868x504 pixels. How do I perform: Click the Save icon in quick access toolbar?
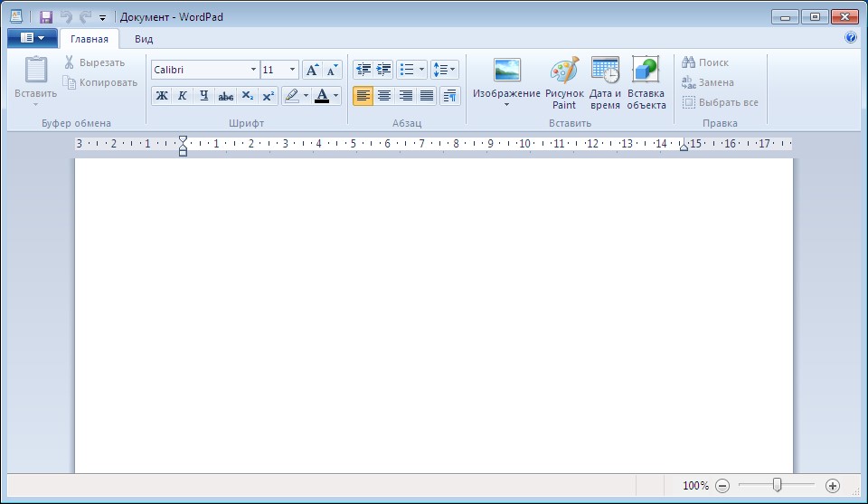click(x=46, y=16)
